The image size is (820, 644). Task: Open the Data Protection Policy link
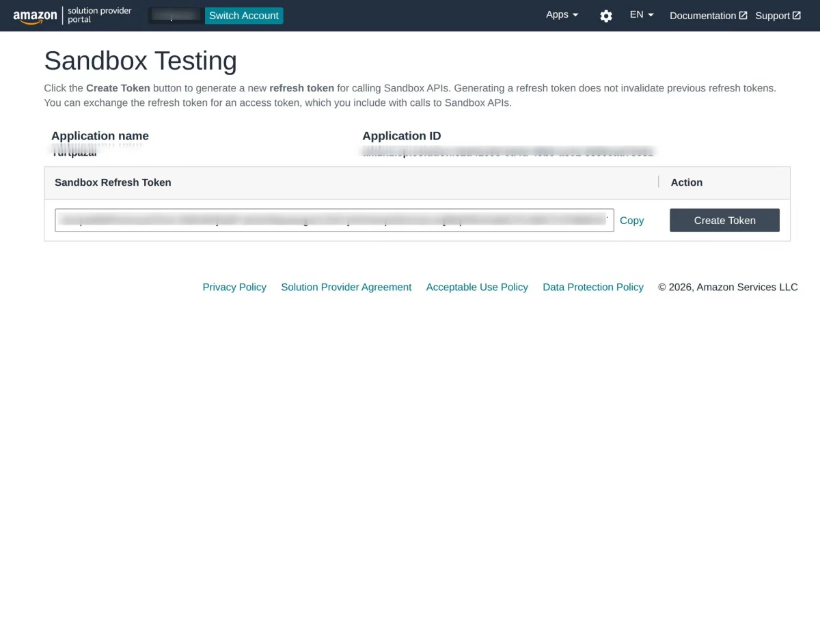pyautogui.click(x=593, y=287)
